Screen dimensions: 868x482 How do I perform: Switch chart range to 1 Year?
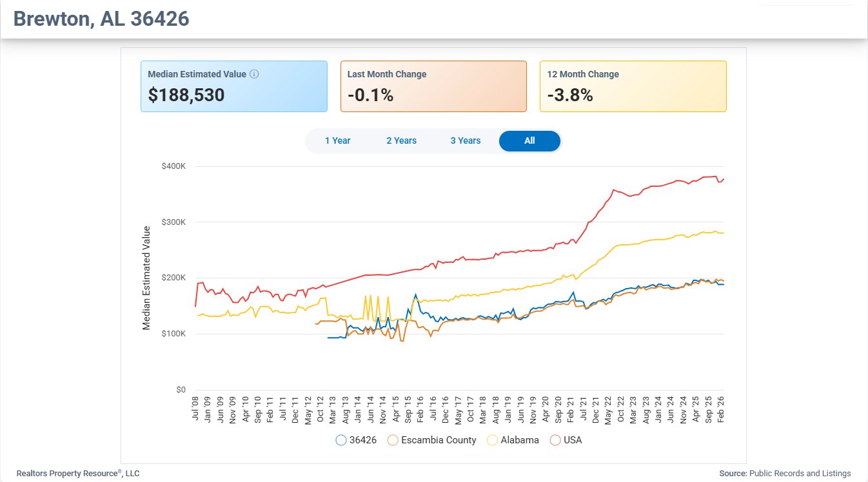pyautogui.click(x=337, y=140)
